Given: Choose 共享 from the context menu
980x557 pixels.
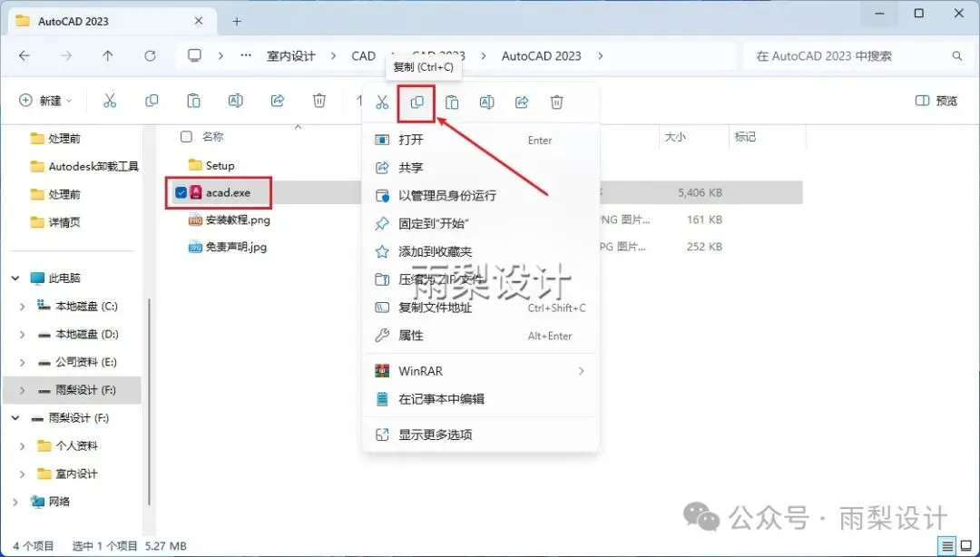Looking at the screenshot, I should point(480,168).
